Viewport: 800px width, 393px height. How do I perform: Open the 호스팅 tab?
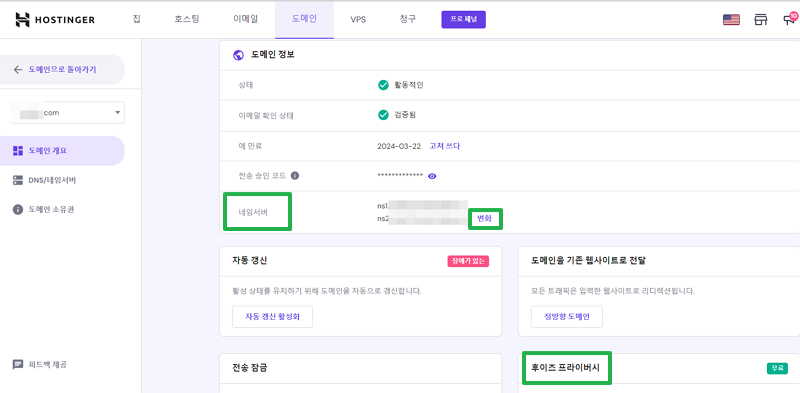[186, 19]
